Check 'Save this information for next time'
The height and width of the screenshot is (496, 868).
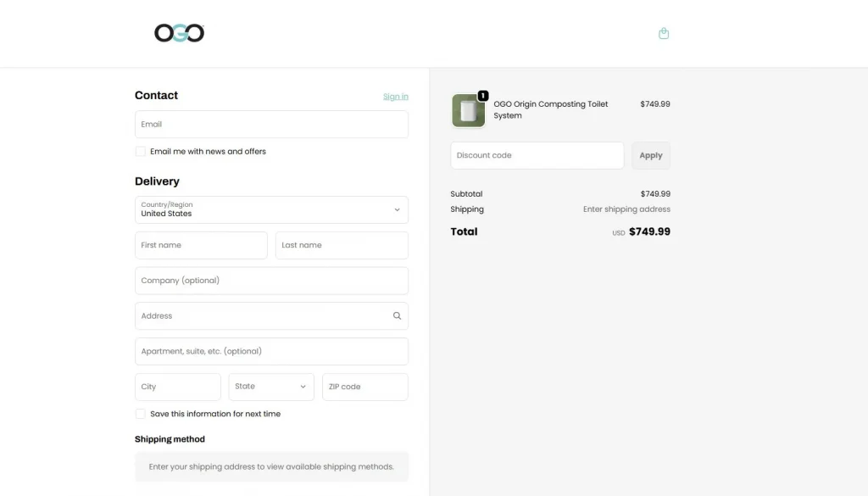coord(140,414)
